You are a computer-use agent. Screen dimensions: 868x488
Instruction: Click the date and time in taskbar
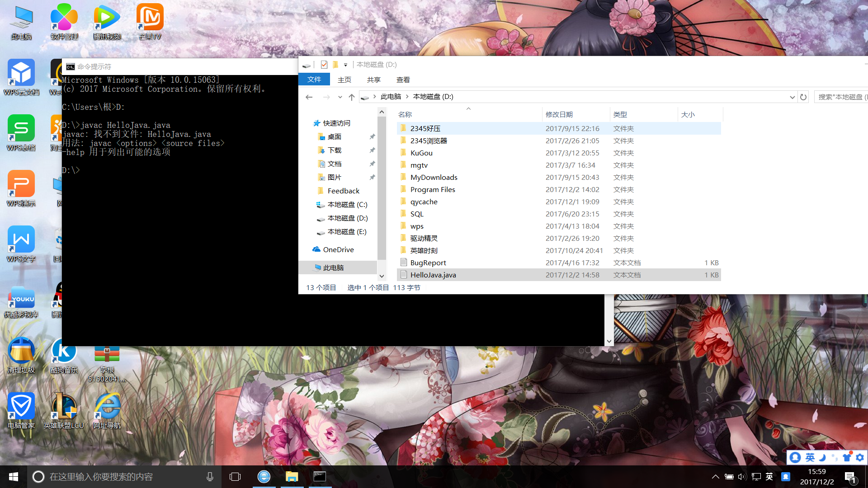click(x=817, y=477)
